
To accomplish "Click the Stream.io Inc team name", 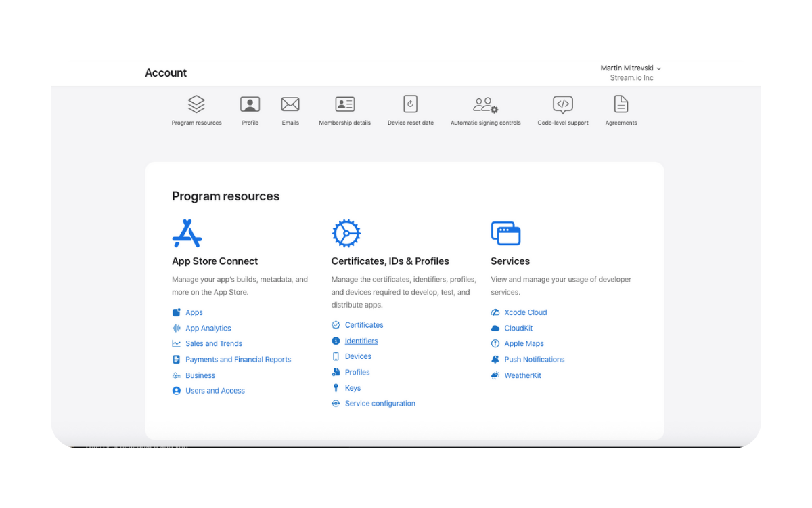I will (x=632, y=78).
